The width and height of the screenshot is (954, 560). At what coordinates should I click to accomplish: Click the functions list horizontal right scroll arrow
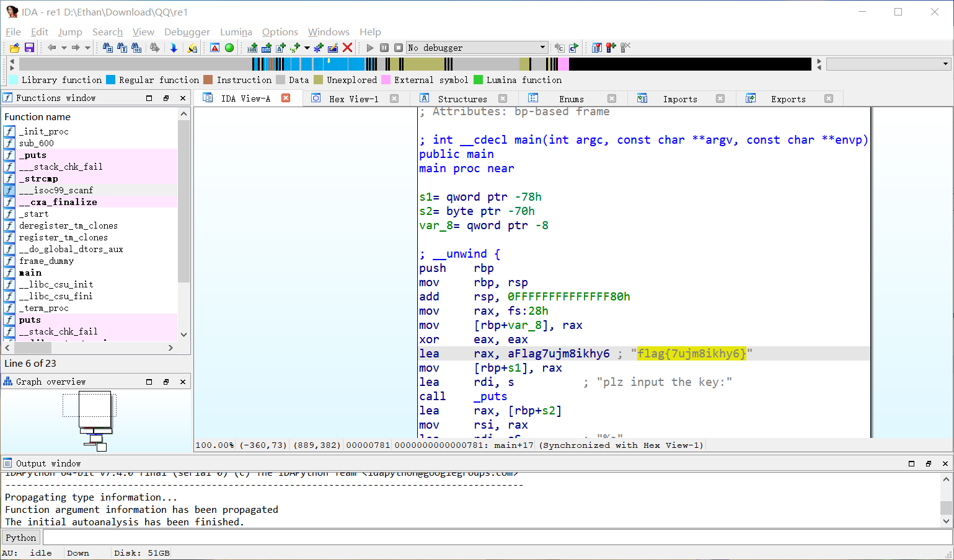pos(170,348)
